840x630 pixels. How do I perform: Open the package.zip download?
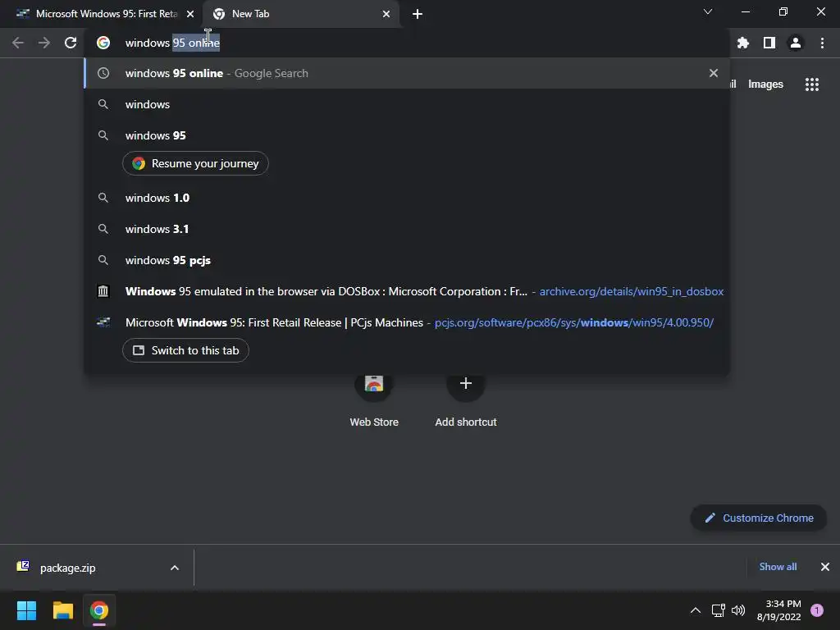67,568
